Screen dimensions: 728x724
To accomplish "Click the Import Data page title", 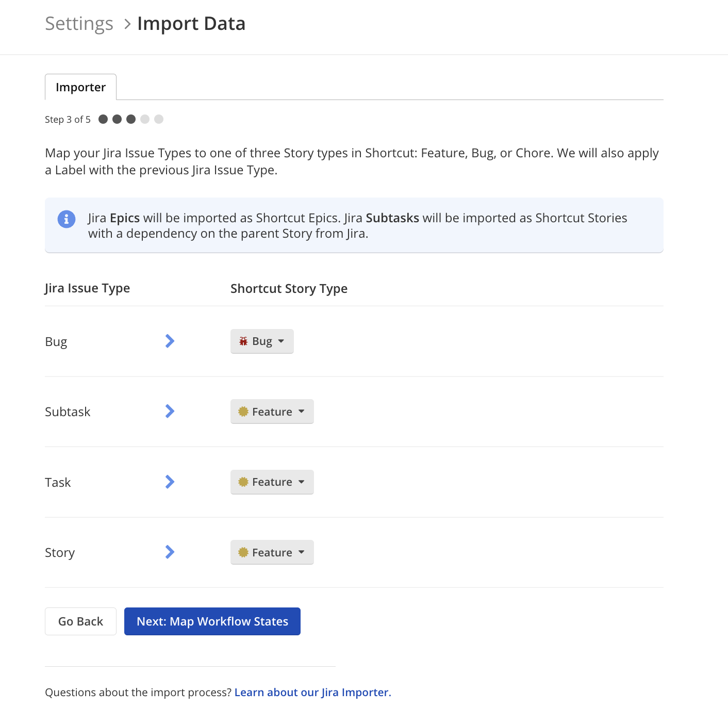I will click(x=191, y=24).
